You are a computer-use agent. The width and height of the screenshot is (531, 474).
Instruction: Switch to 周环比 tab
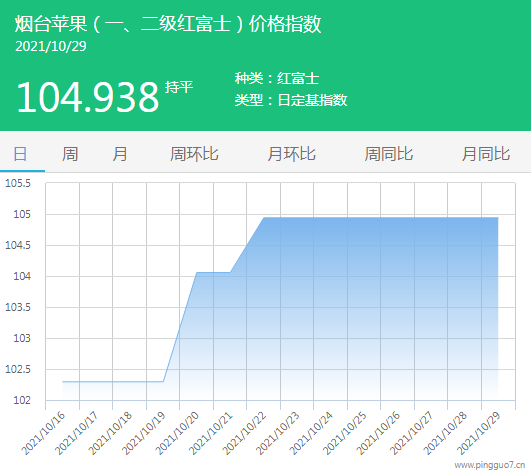(x=194, y=154)
